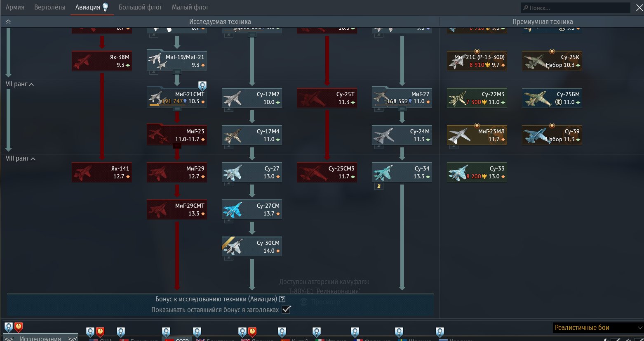Screen dimensions: 644x341
Task: Collapse the VII ранг section
Action: click(x=19, y=84)
